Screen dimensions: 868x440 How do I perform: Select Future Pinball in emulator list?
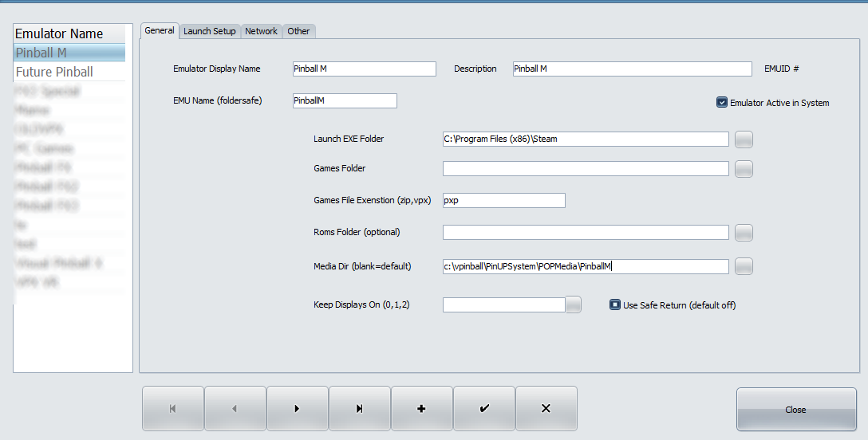click(x=54, y=72)
